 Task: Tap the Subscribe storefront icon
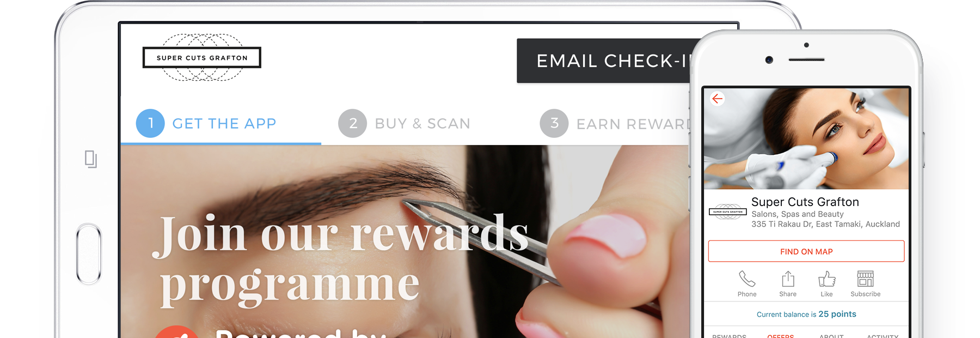(865, 279)
